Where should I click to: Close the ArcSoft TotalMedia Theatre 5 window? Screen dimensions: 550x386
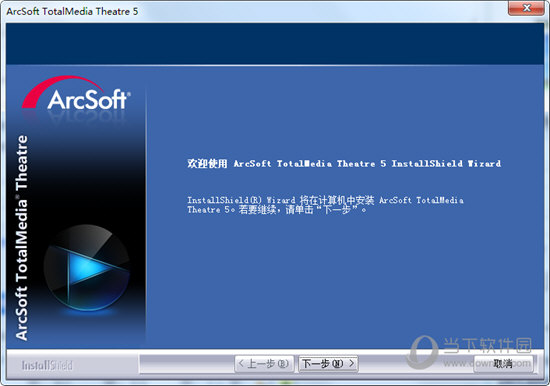pyautogui.click(x=526, y=8)
